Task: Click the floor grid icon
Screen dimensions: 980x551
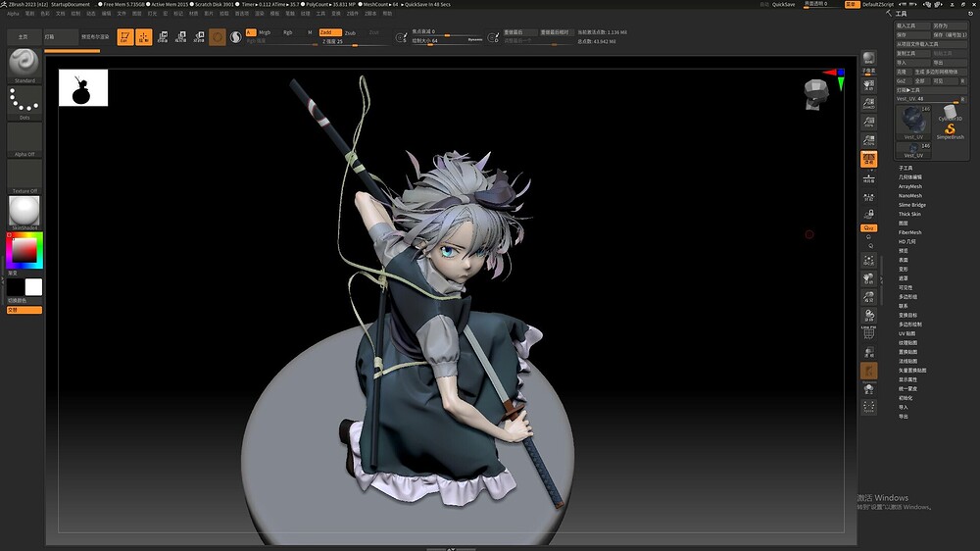Action: tap(868, 178)
